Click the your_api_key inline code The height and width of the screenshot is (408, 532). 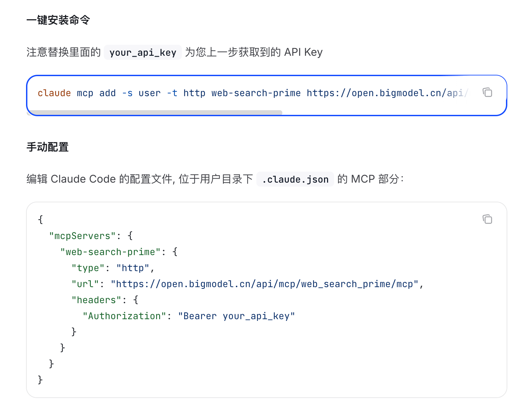pyautogui.click(x=143, y=52)
